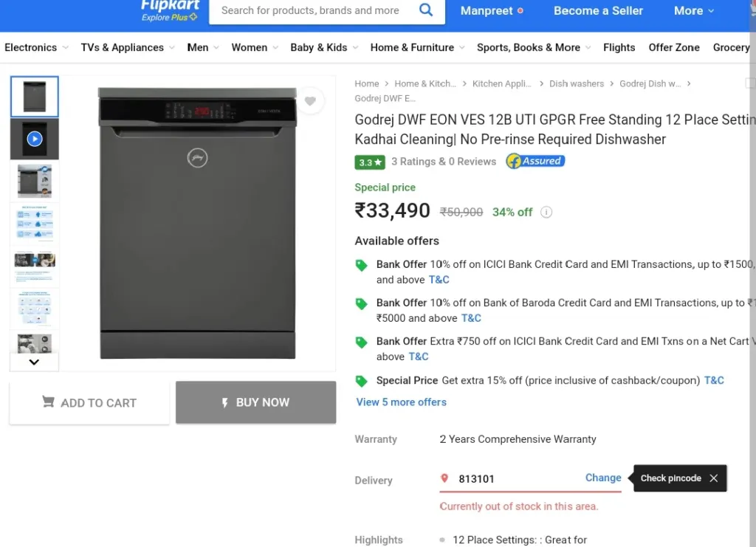Viewport: 756px width, 547px height.
Task: Close the Check pincode tooltip
Action: tap(714, 478)
